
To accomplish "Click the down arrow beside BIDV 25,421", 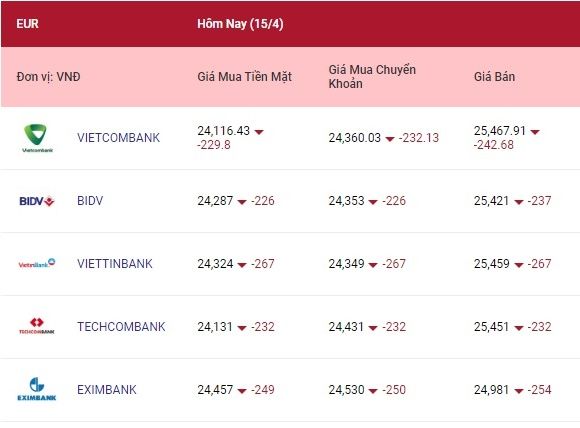I will [x=519, y=202].
